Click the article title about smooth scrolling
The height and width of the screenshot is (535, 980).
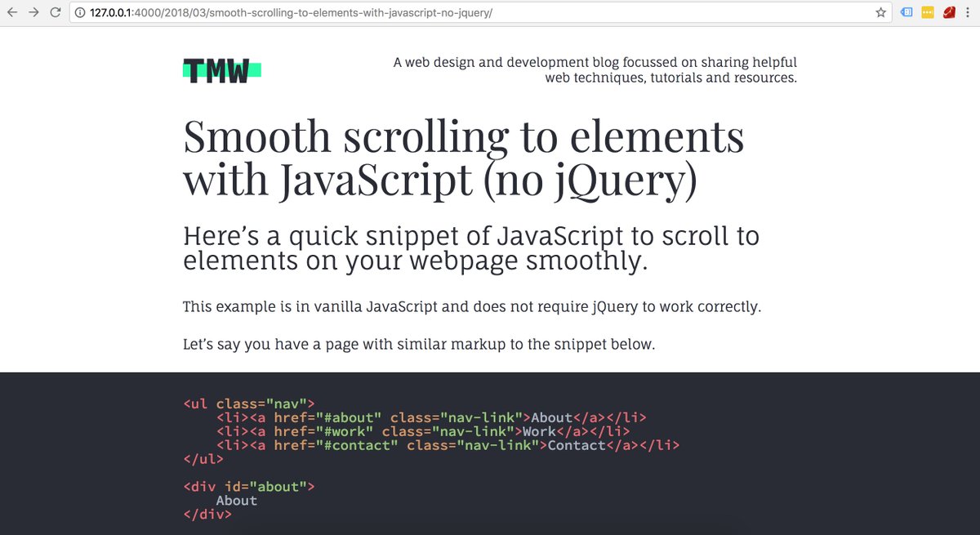pos(462,159)
